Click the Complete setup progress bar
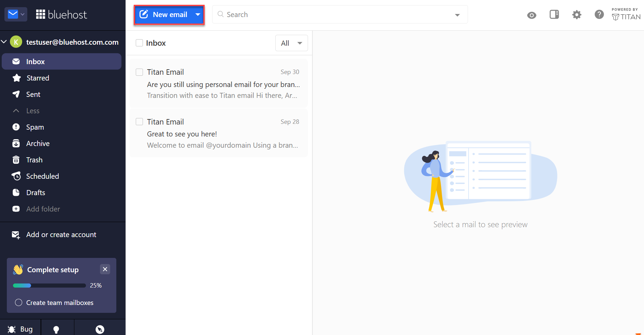 coord(49,286)
